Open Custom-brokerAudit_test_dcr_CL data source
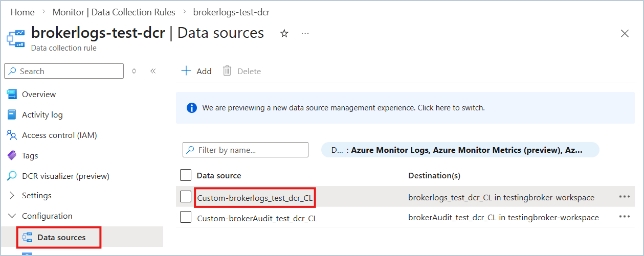Screen dimensions: 644x256 (x=257, y=218)
